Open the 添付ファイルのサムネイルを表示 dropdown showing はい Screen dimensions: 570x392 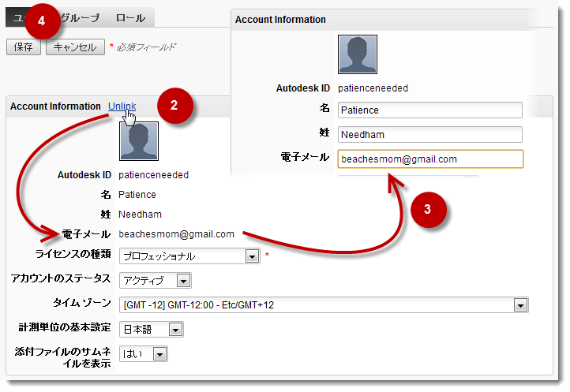pos(143,354)
